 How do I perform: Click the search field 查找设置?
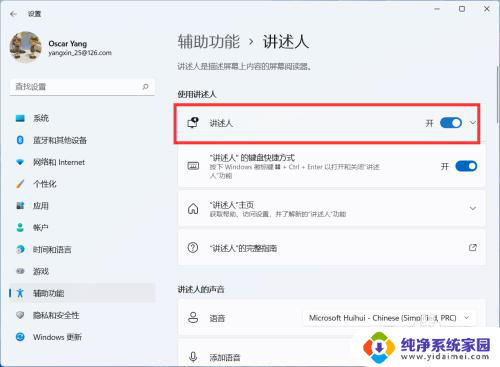click(82, 87)
